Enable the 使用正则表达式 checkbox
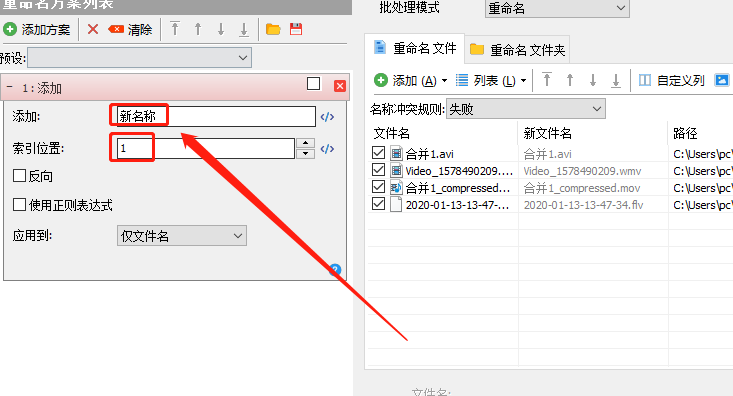Image resolution: width=733 pixels, height=396 pixels. 19,205
